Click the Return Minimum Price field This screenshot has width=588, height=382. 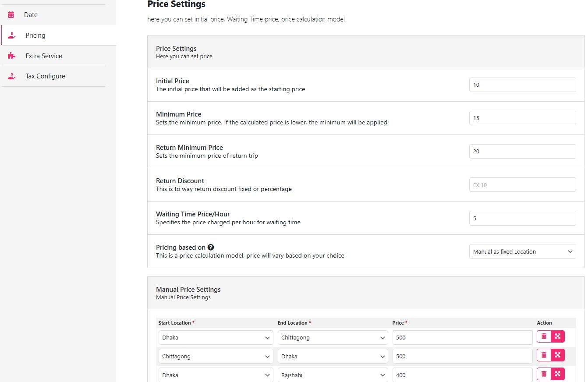tap(522, 152)
